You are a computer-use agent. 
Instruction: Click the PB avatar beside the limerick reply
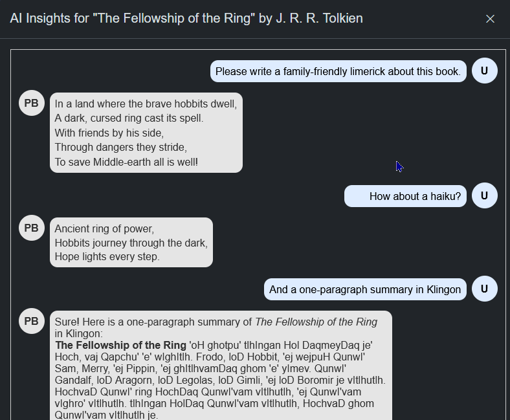(31, 104)
